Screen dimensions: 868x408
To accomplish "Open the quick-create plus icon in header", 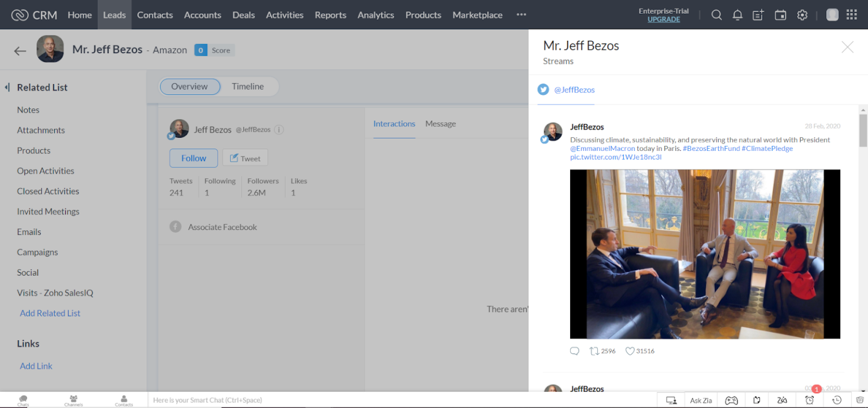I will (758, 15).
